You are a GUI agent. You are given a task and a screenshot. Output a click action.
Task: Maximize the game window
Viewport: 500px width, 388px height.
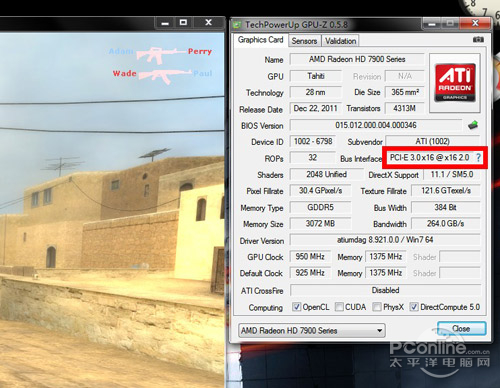pyautogui.click(x=183, y=22)
